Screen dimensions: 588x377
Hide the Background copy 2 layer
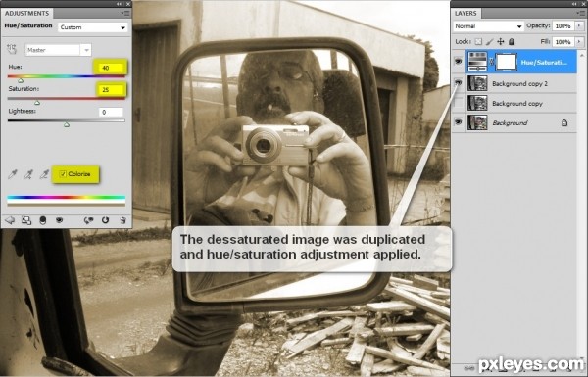[x=459, y=83]
